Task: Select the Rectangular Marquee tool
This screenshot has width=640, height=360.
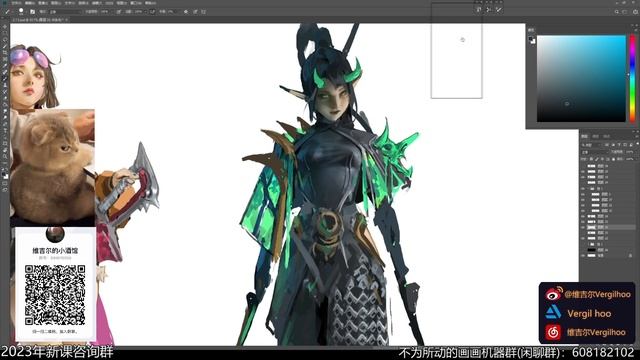Action: [x=5, y=33]
